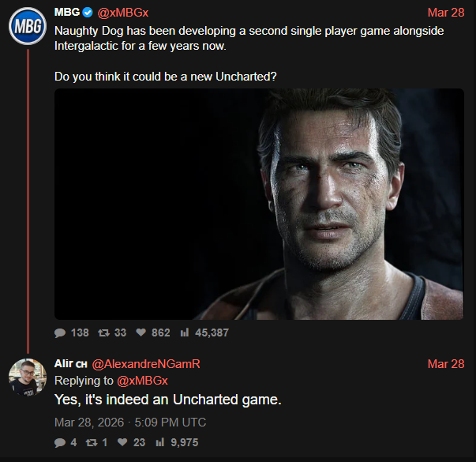
Task: Click the Mar 28 date on MBG's tweet
Action: [x=445, y=13]
